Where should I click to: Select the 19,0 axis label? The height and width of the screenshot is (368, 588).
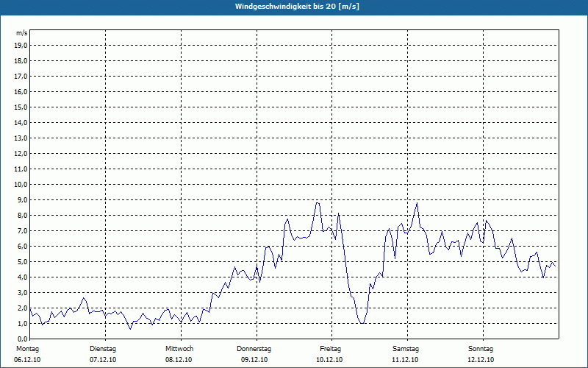coord(21,46)
